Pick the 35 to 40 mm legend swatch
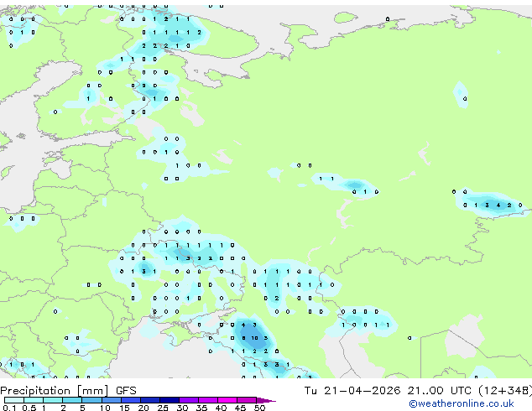Screen dimensions: 532x411 (x=207, y=400)
